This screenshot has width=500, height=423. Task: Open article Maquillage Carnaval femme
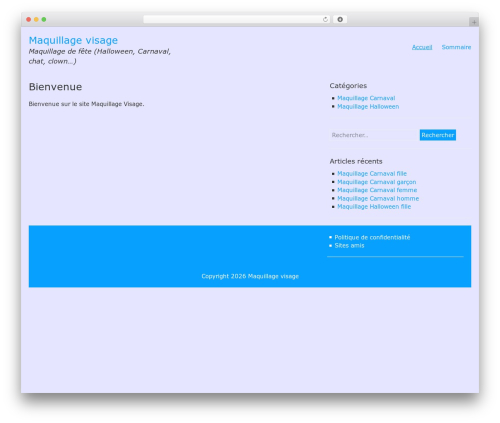pos(377,190)
